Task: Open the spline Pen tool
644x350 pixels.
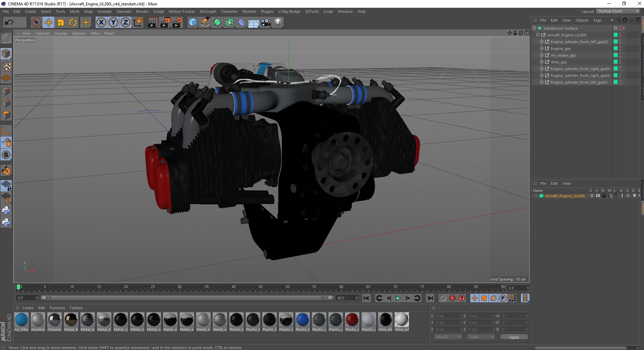Action: click(205, 23)
